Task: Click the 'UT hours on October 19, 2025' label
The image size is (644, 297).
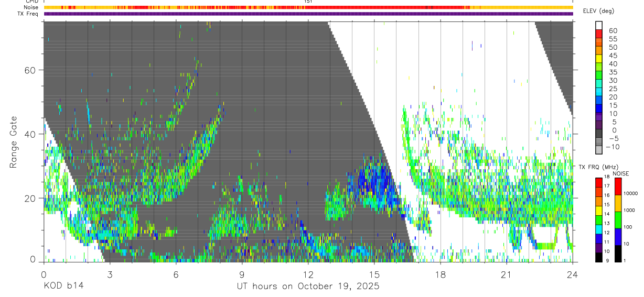Action: [x=308, y=286]
